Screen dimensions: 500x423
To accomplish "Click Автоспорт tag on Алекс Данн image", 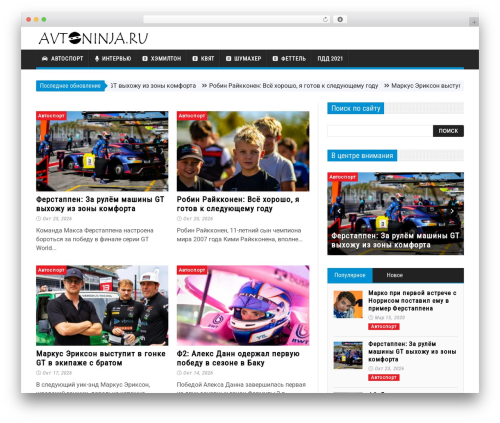I will (192, 270).
